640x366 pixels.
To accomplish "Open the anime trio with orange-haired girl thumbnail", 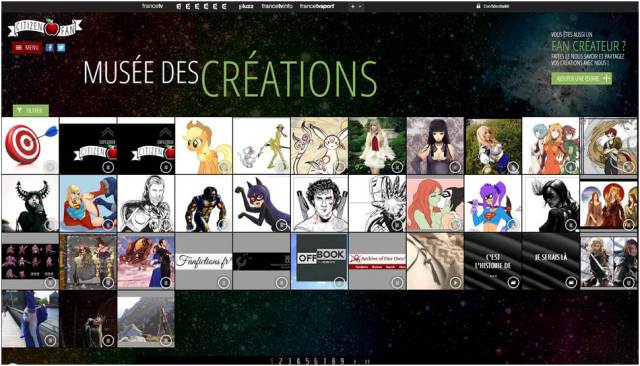I will 551,146.
